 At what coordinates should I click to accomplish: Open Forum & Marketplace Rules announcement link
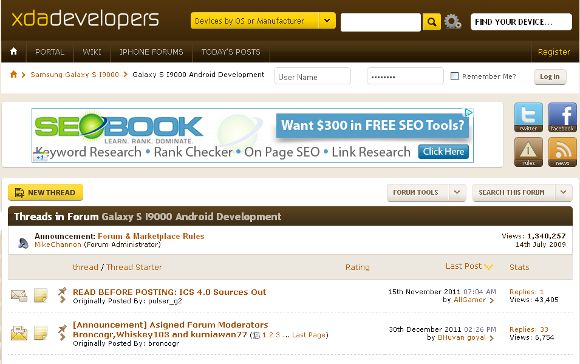coord(151,236)
